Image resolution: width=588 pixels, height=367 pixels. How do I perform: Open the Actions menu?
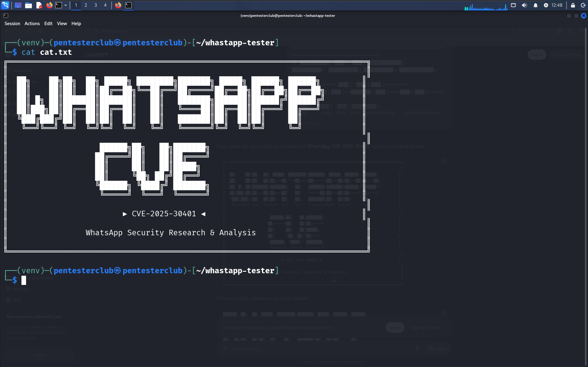tap(32, 24)
